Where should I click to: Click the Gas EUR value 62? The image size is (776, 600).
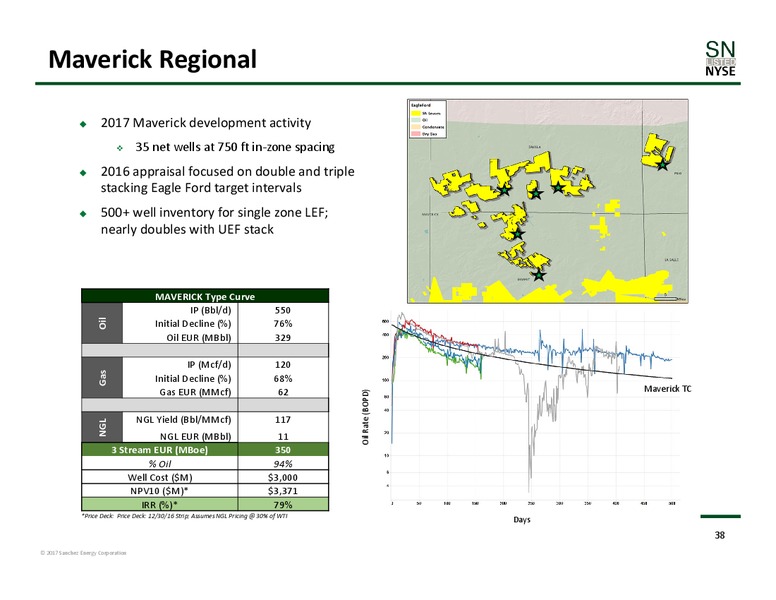283,392
